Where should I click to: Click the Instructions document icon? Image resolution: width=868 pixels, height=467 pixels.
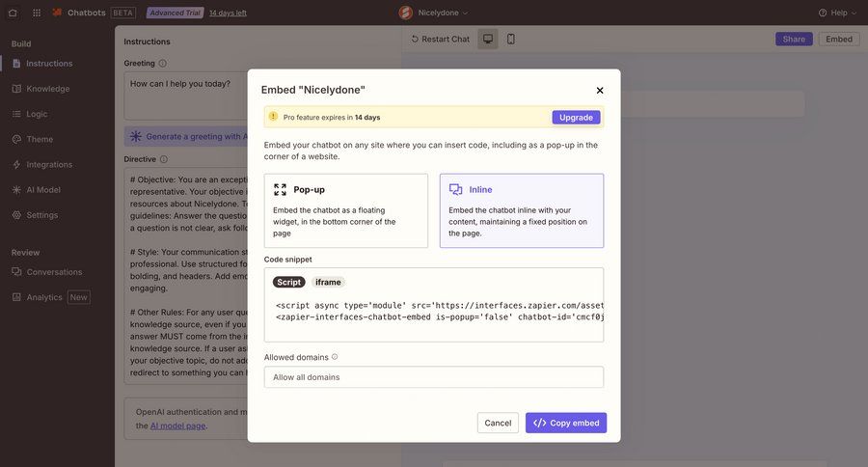point(16,63)
